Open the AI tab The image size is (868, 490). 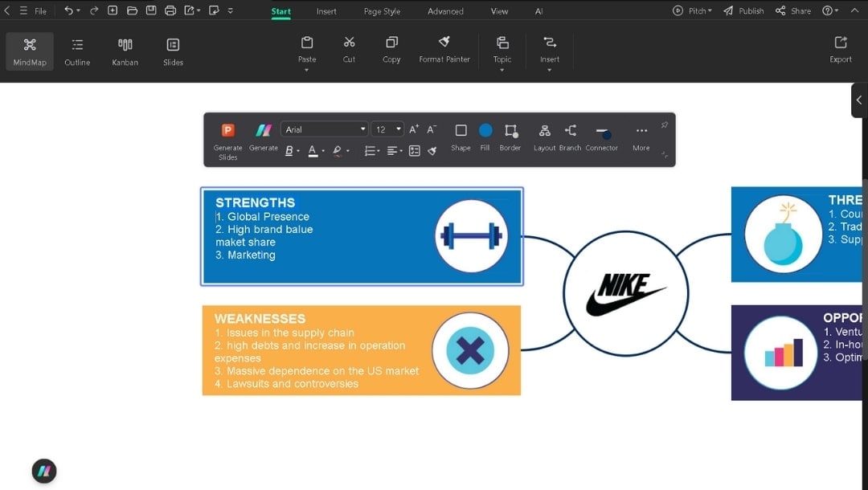tap(538, 11)
